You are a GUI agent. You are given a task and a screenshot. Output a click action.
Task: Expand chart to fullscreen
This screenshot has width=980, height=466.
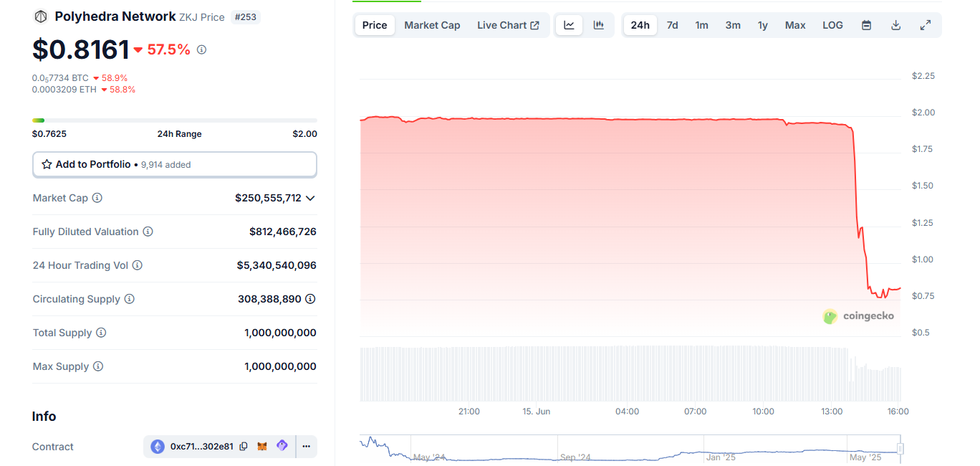925,25
